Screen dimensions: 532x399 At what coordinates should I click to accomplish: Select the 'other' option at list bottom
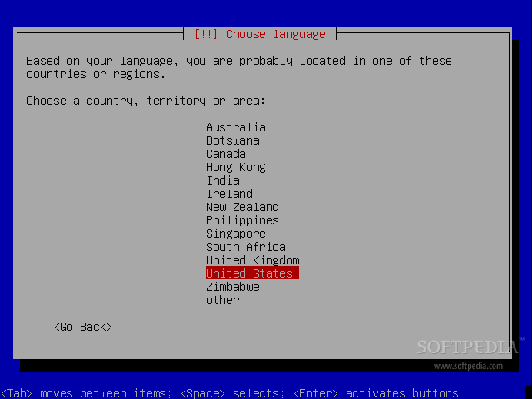tap(223, 300)
